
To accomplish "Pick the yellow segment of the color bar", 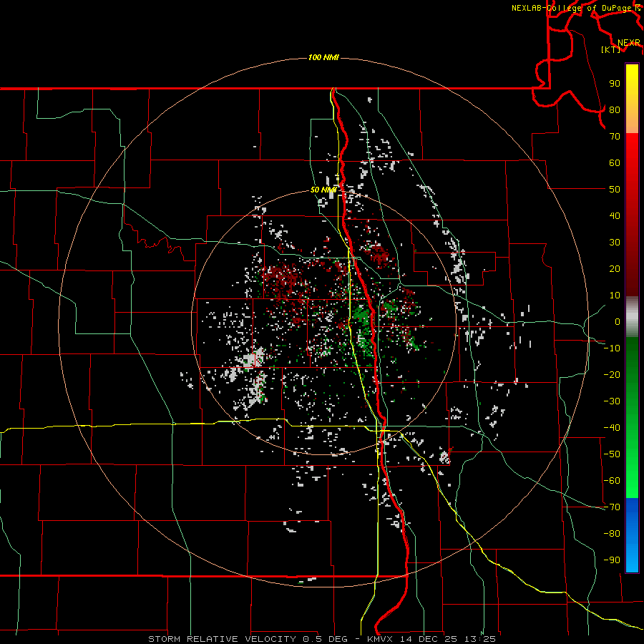I will click(x=632, y=99).
